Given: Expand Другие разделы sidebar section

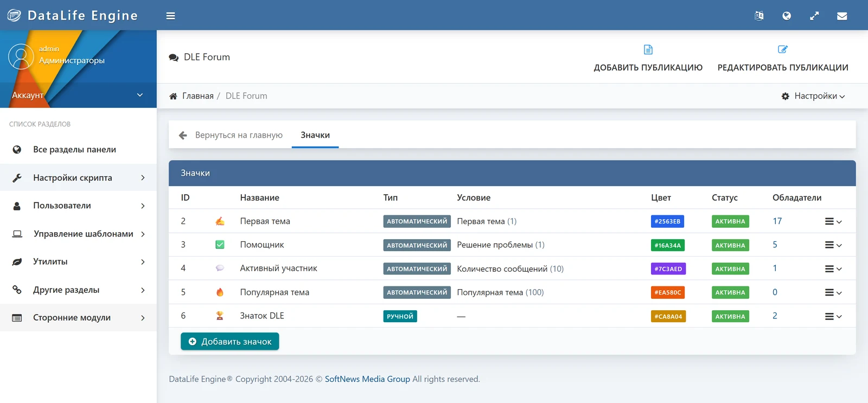Looking at the screenshot, I should click(78, 290).
